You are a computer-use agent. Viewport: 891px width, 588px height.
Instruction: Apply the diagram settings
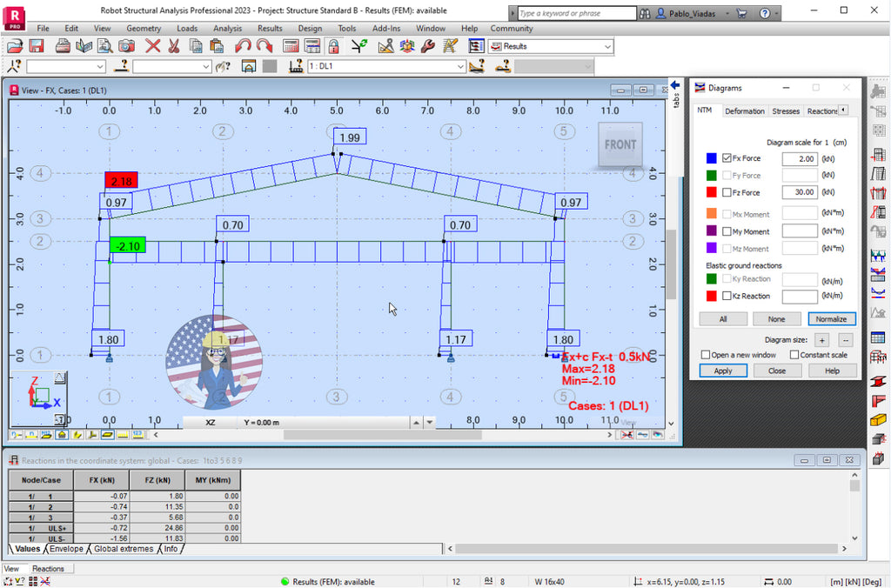click(723, 371)
